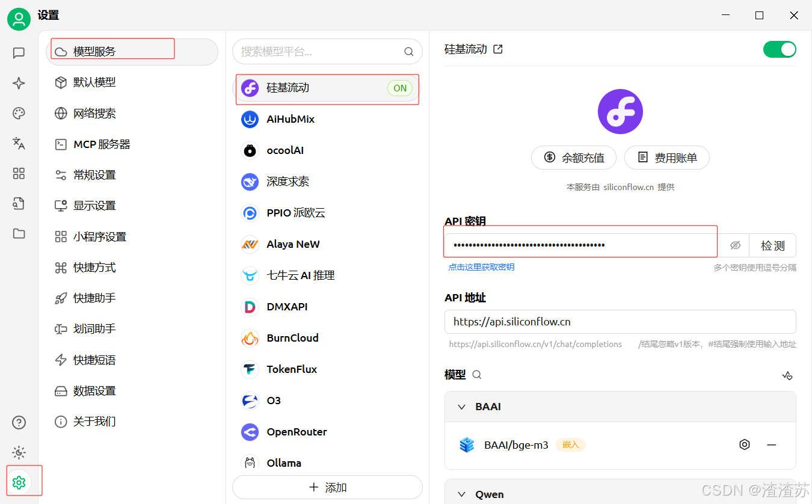
Task: Open MCP 服务器 settings menu
Action: pos(132,144)
